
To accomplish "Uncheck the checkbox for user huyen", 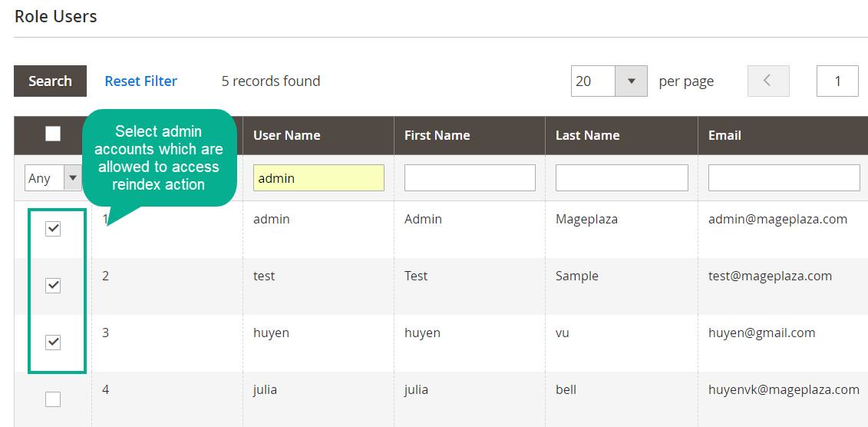I will point(53,343).
